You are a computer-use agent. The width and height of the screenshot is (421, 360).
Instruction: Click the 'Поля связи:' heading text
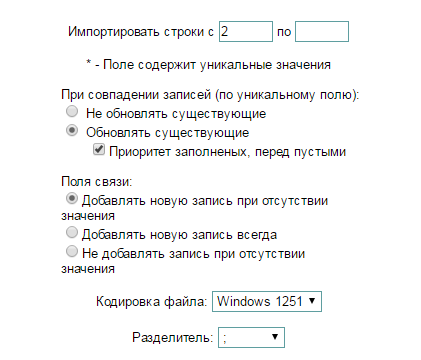tap(97, 182)
